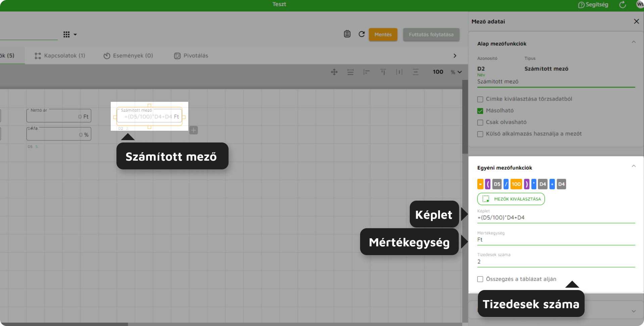The width and height of the screenshot is (644, 326).
Task: Open the dropdown arrow beside the grid icon
Action: 75,35
